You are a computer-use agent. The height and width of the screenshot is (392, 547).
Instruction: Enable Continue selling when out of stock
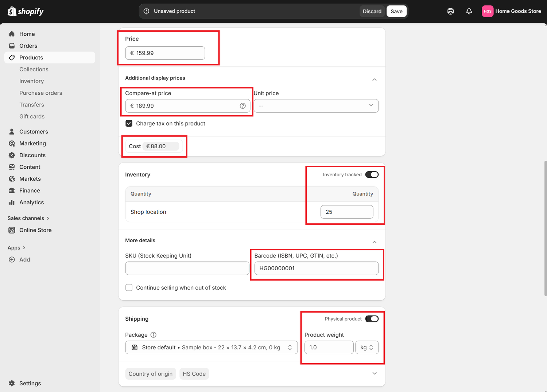[129, 287]
